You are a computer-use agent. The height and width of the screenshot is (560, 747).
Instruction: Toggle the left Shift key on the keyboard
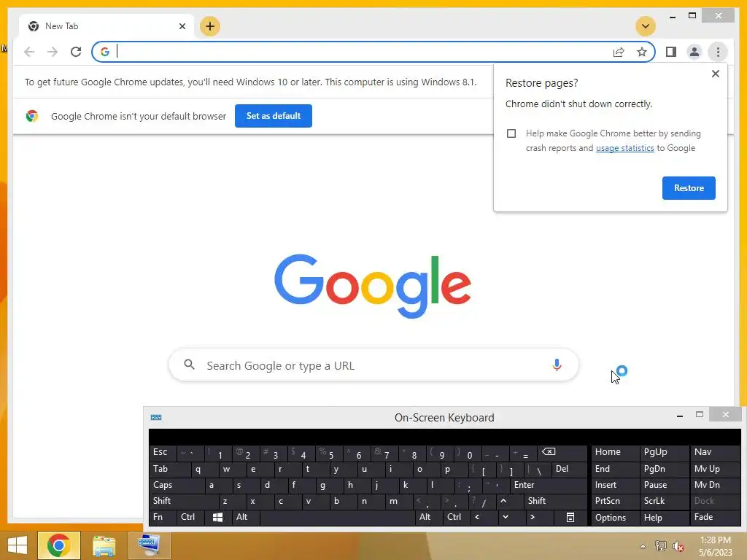tap(183, 501)
